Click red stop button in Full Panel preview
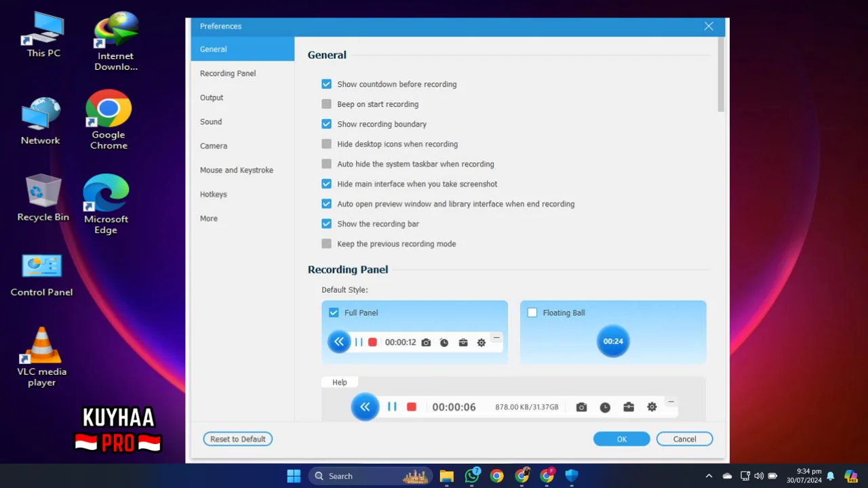The width and height of the screenshot is (868, 488). [372, 342]
